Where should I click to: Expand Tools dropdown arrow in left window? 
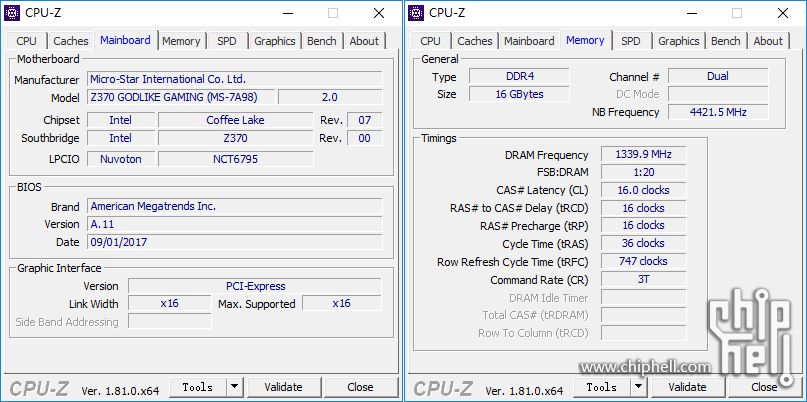click(x=235, y=387)
